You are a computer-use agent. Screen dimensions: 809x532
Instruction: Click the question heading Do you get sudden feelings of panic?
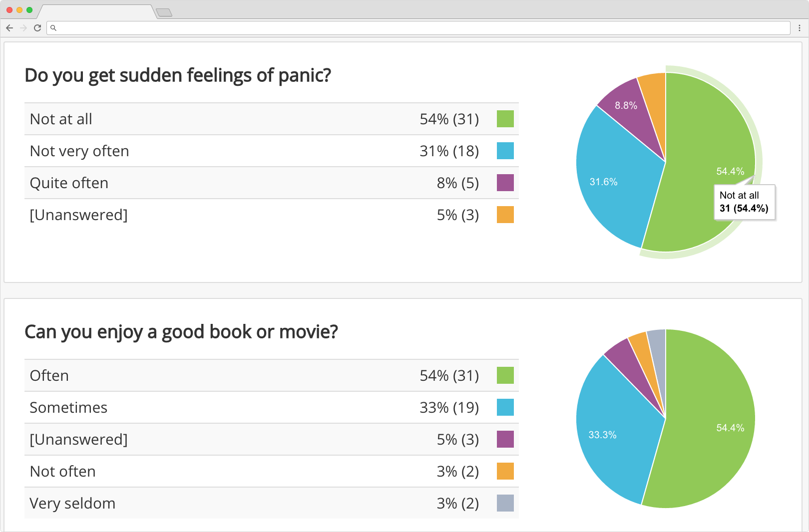(x=178, y=75)
